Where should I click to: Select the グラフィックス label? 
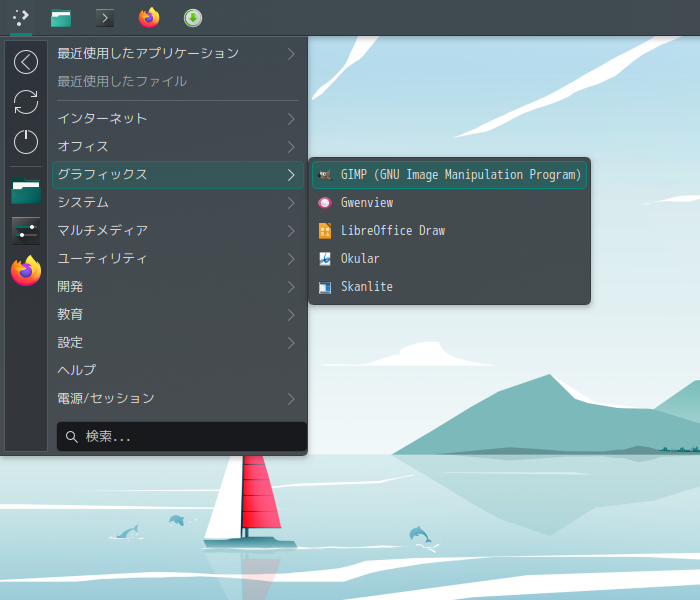[x=102, y=174]
